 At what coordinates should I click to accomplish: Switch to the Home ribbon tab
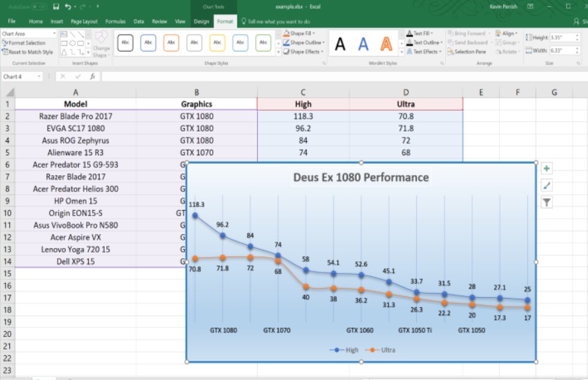tap(36, 21)
